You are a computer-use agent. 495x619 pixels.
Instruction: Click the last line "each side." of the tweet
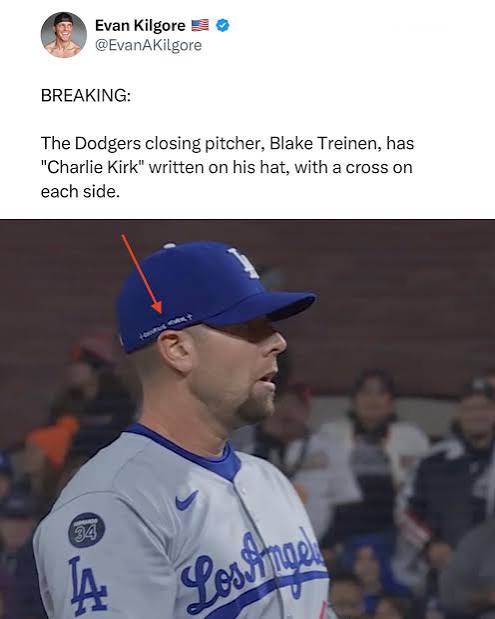[x=80, y=191]
